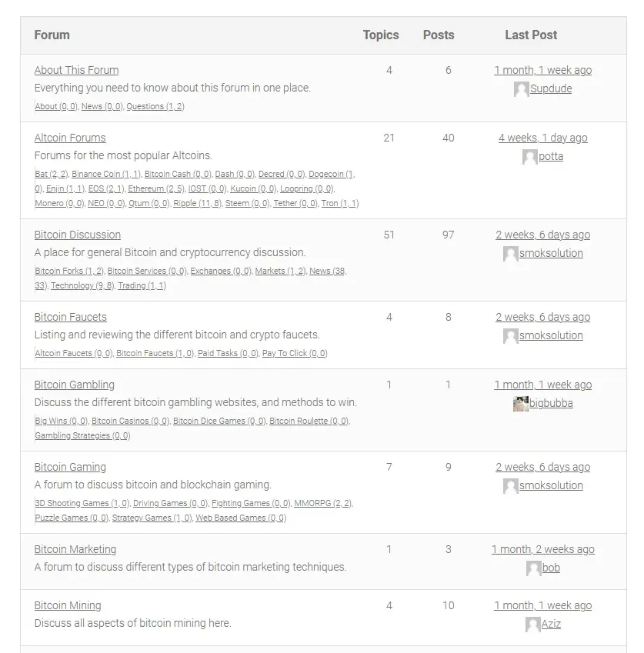
Task: Click Aziz's avatar icon
Action: pos(532,625)
